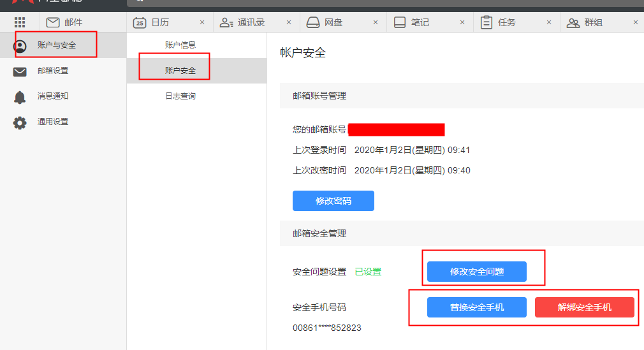Click the calendar icon on 日历 tab
Viewport: 644px width, 350px height.
[140, 22]
